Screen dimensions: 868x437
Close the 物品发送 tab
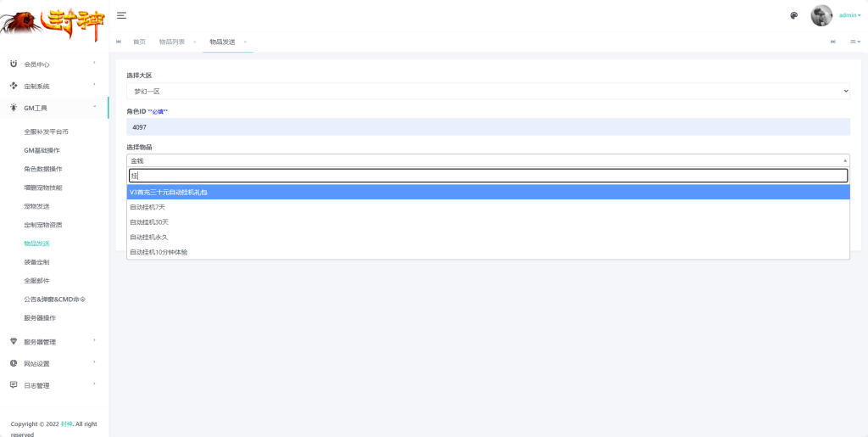pos(245,42)
